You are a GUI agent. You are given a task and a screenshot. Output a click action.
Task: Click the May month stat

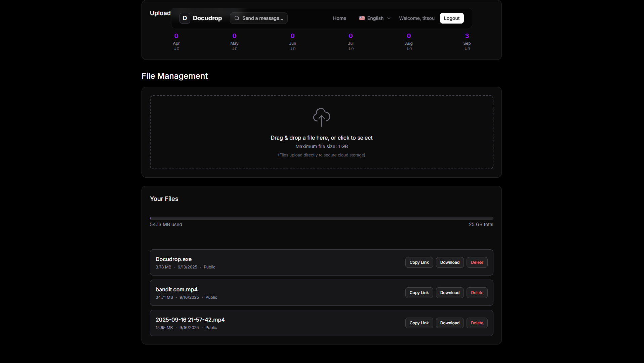pyautogui.click(x=234, y=42)
